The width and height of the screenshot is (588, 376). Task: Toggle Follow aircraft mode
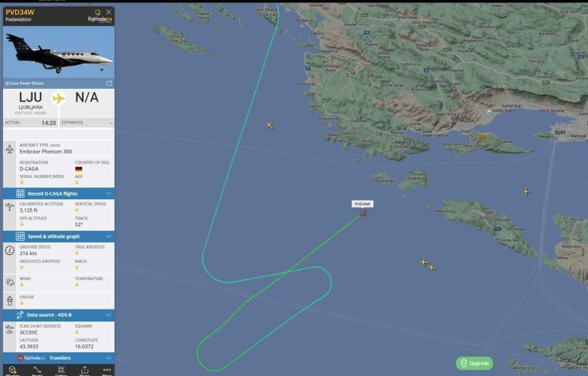coord(61,371)
